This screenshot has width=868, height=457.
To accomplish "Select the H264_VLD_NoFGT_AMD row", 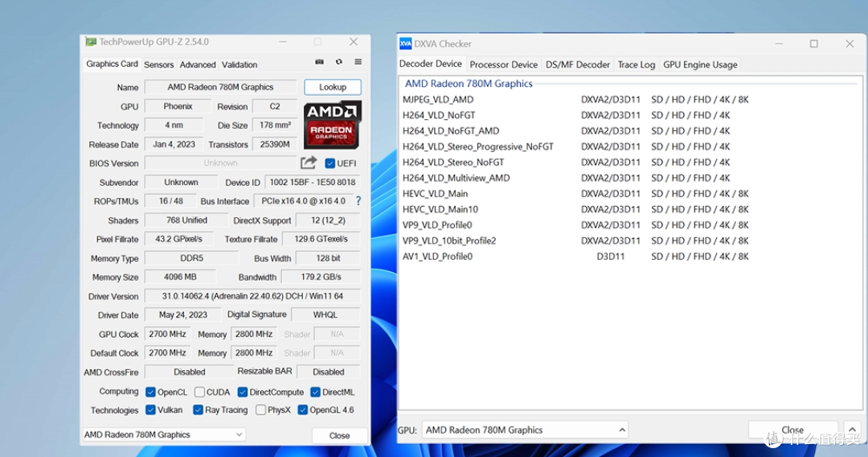I will (567, 130).
